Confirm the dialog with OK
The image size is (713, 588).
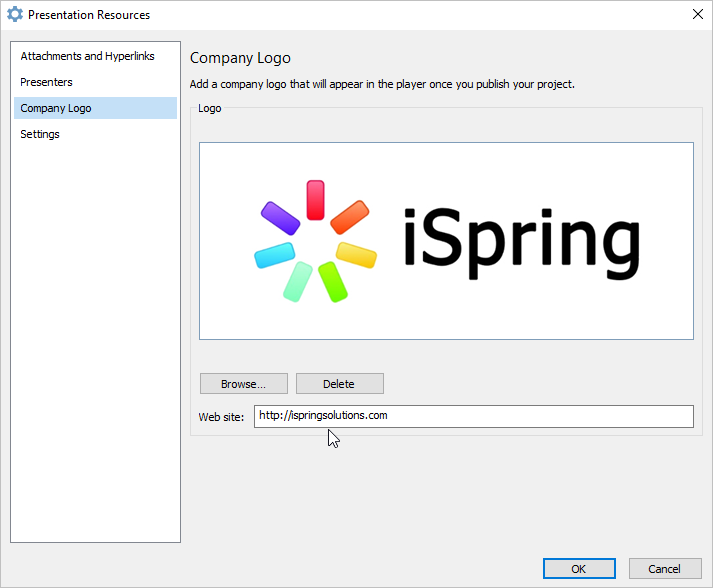[579, 568]
